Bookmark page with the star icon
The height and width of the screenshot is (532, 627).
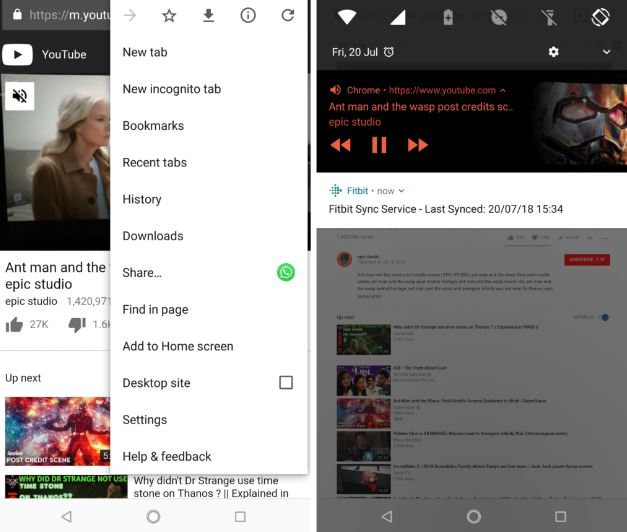[169, 16]
